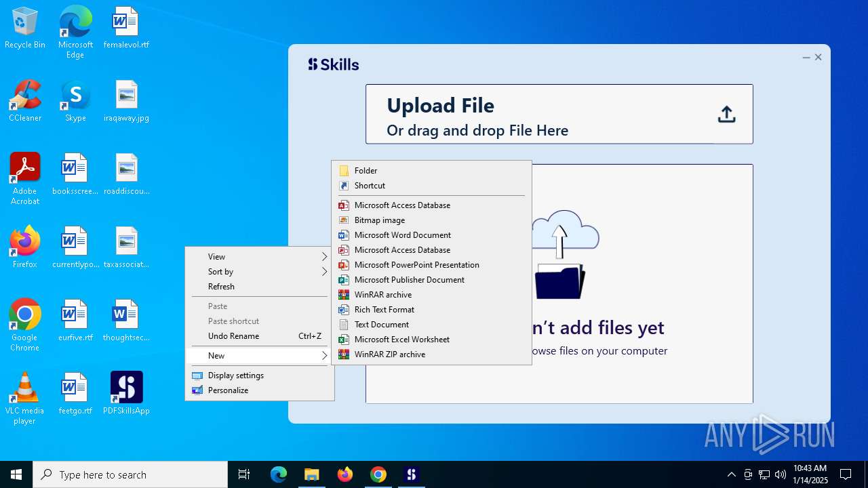Open Display settings from the context menu

pos(260,375)
